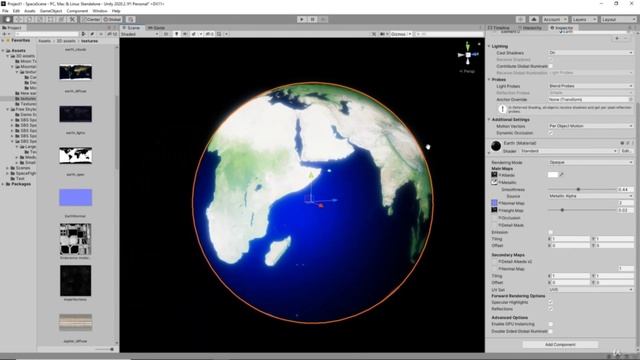Click the Step frame button
This screenshot has height=360, width=640.
323,19
